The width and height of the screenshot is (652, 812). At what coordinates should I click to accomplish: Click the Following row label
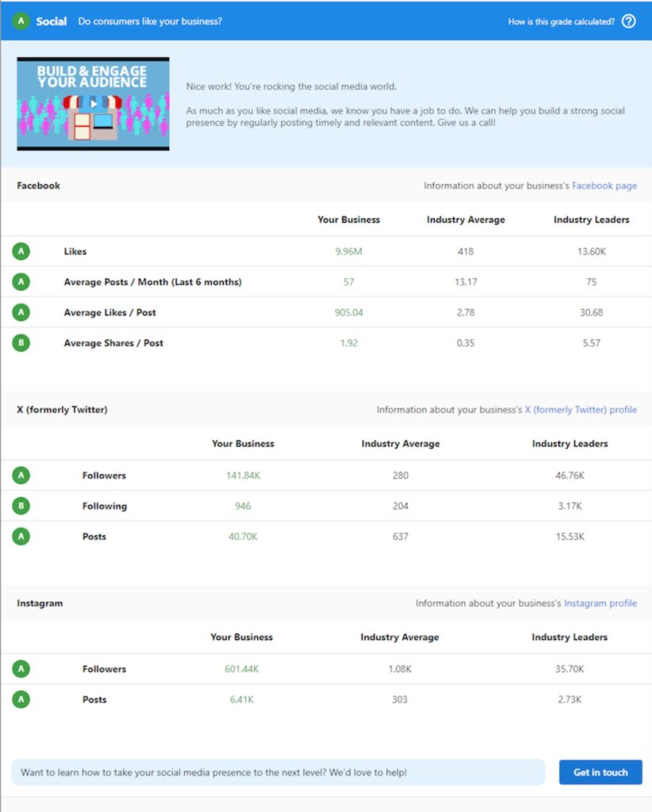pos(105,507)
